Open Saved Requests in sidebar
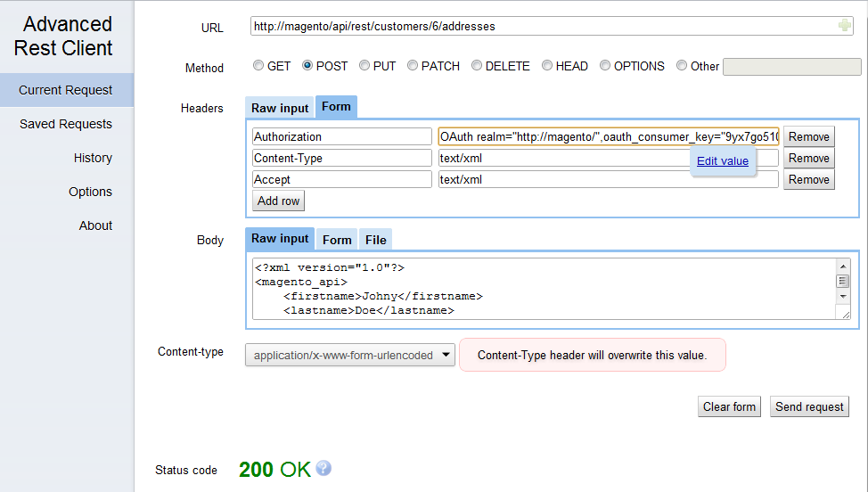868x492 pixels. pyautogui.click(x=66, y=124)
